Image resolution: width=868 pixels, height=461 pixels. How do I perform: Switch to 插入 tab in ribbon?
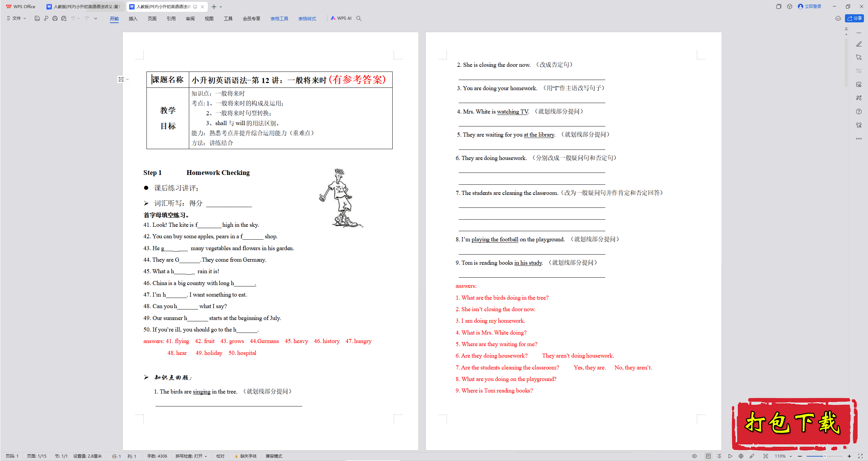coord(133,18)
